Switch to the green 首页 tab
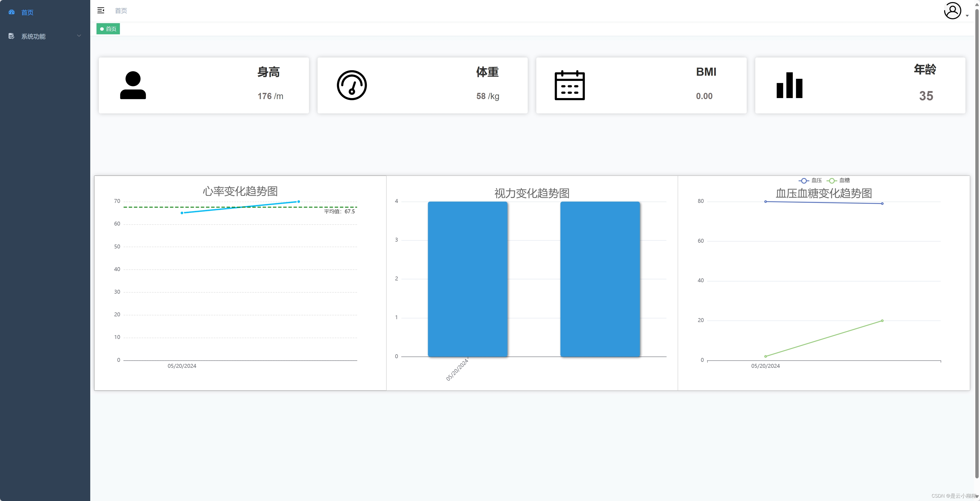980x501 pixels. point(108,29)
